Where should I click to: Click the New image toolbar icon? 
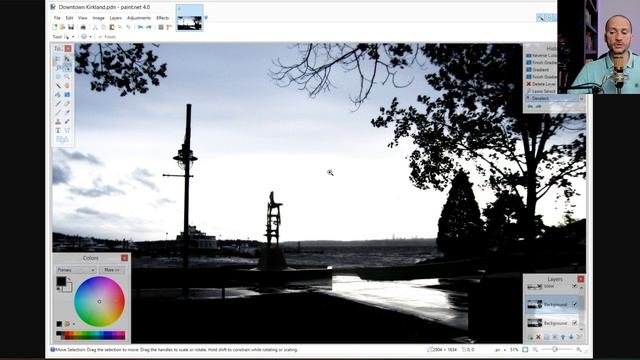(x=54, y=27)
